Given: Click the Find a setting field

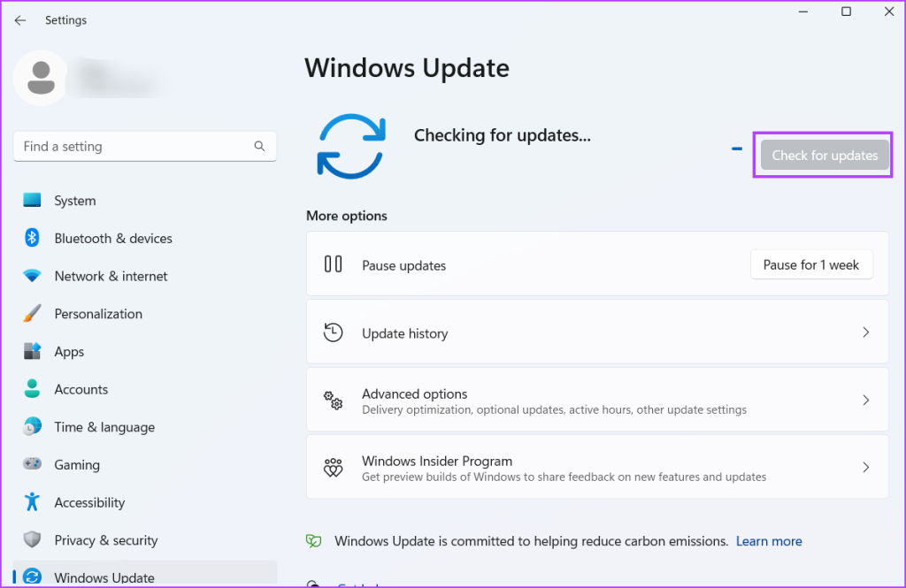Looking at the screenshot, I should [145, 146].
